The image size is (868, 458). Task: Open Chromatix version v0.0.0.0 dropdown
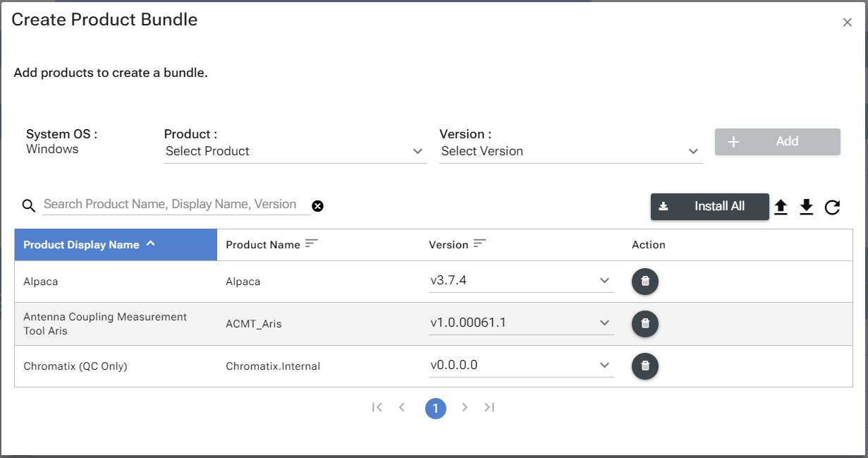pyautogui.click(x=520, y=366)
